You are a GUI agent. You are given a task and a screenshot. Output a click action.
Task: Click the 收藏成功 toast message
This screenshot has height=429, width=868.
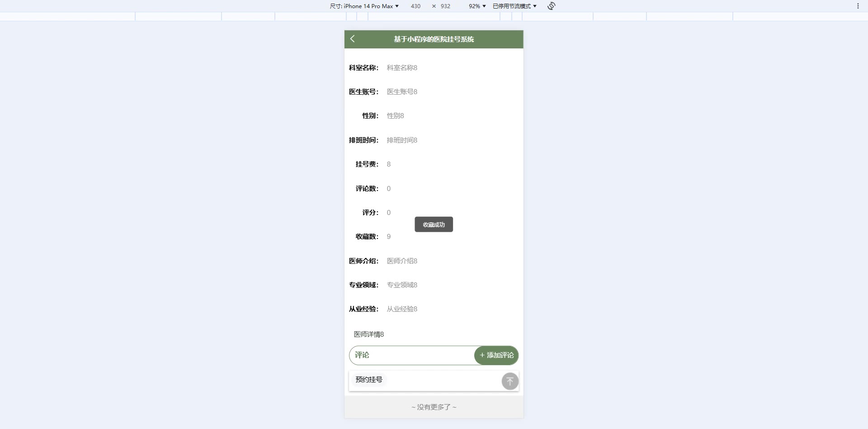434,224
